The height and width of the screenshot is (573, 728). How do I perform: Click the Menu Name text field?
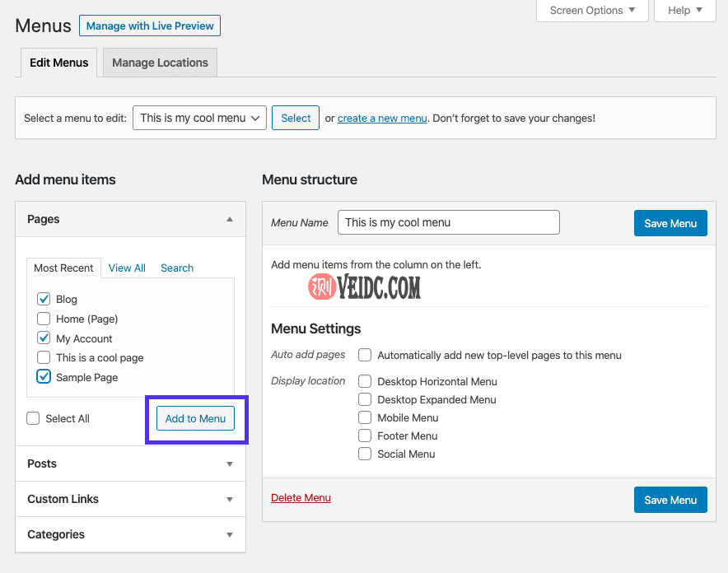[448, 222]
